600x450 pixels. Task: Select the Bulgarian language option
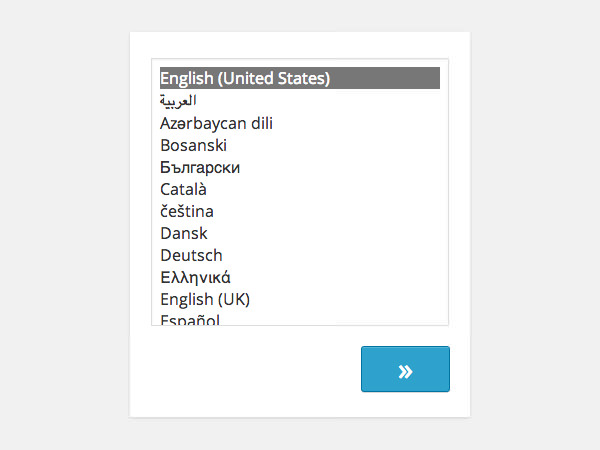(x=199, y=167)
